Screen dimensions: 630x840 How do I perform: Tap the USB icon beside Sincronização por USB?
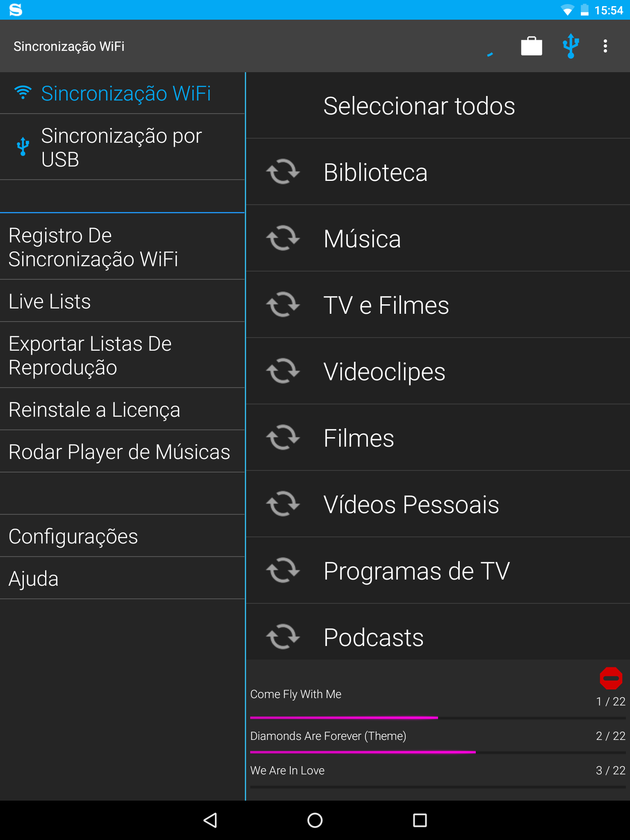(x=23, y=146)
